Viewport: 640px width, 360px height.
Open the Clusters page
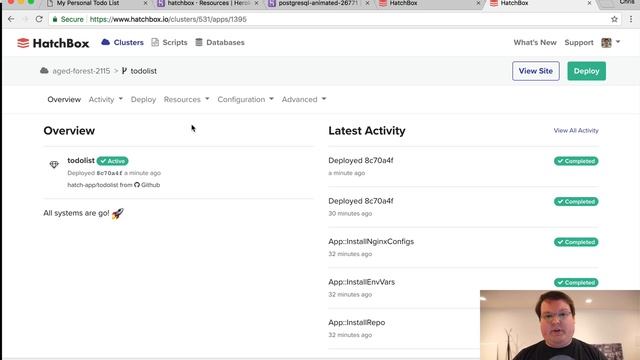click(x=122, y=42)
